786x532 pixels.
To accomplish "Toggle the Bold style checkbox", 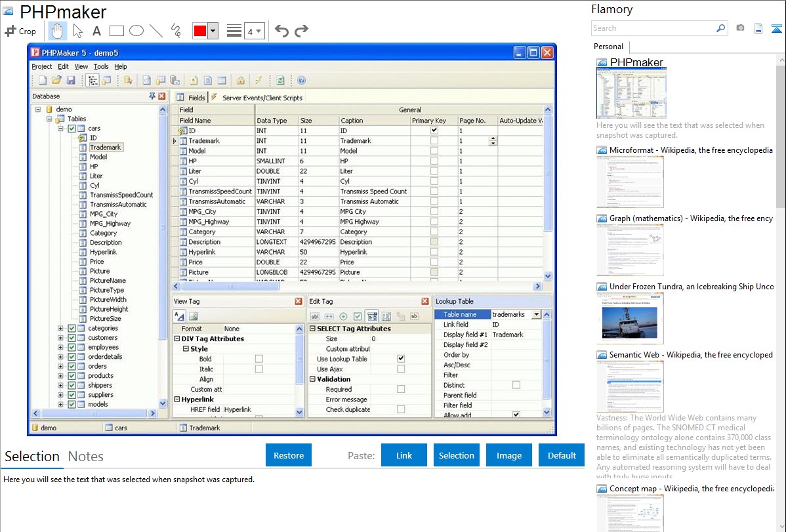I will pos(259,359).
